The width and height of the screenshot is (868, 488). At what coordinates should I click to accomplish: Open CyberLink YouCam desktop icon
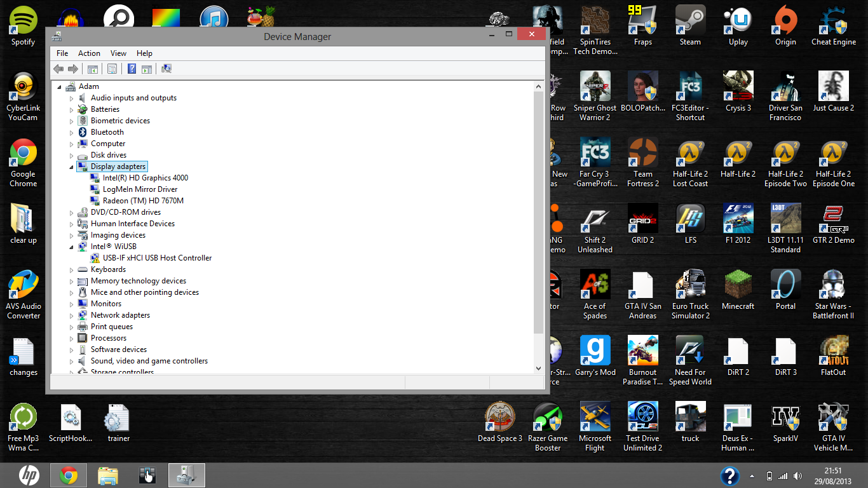pyautogui.click(x=24, y=97)
